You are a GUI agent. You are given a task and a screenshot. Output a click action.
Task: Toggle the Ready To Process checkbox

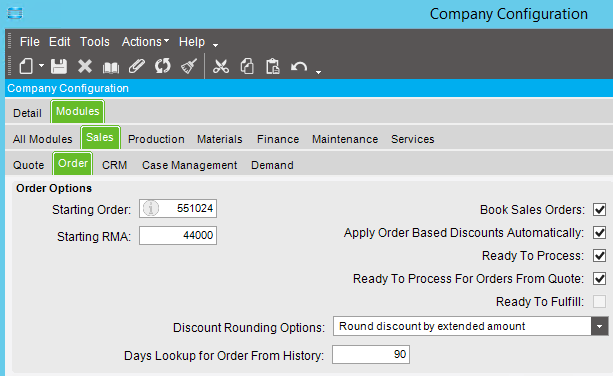point(599,256)
